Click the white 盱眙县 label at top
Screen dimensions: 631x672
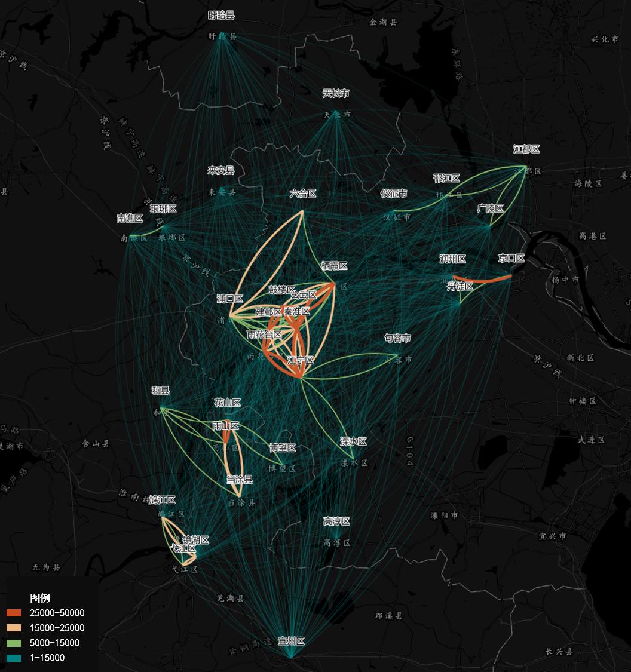[221, 15]
